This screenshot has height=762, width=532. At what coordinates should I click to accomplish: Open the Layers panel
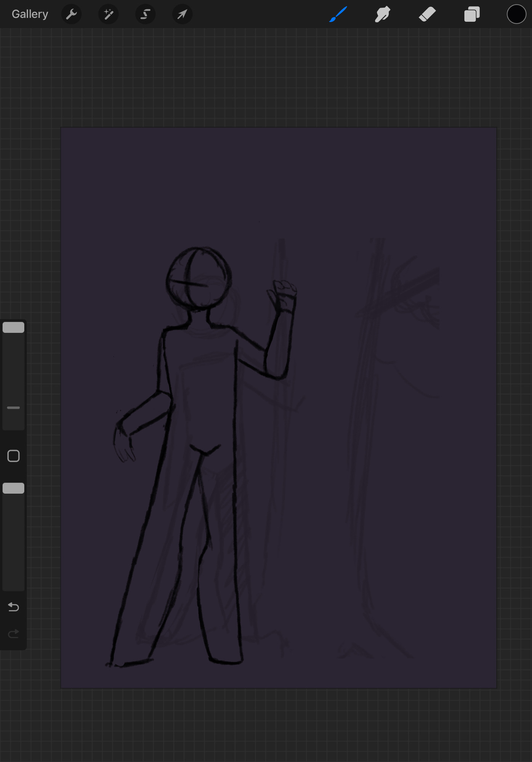tap(472, 14)
